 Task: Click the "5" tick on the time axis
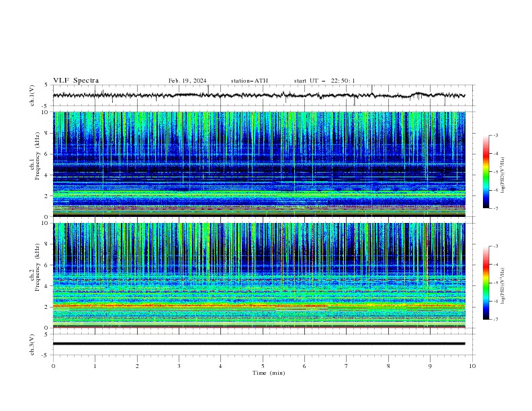263,366
